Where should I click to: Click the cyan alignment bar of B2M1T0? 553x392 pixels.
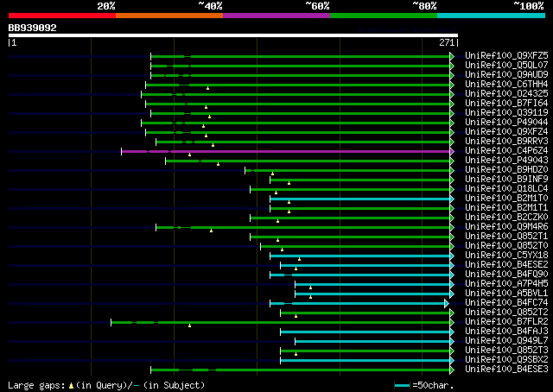pyautogui.click(x=360, y=199)
